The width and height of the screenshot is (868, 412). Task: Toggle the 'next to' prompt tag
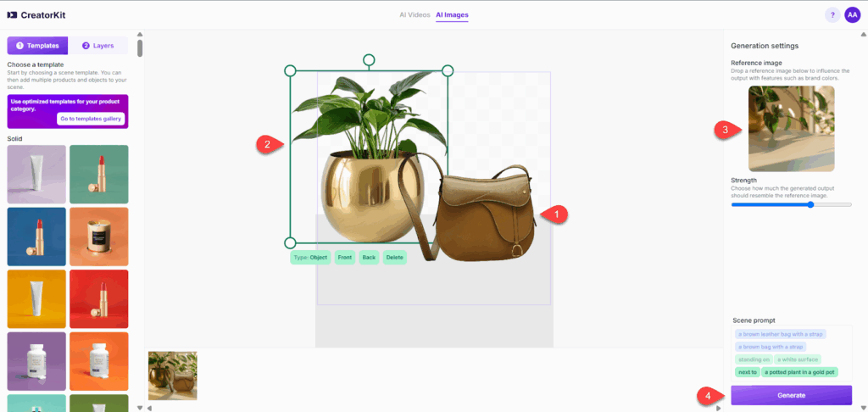tap(747, 372)
